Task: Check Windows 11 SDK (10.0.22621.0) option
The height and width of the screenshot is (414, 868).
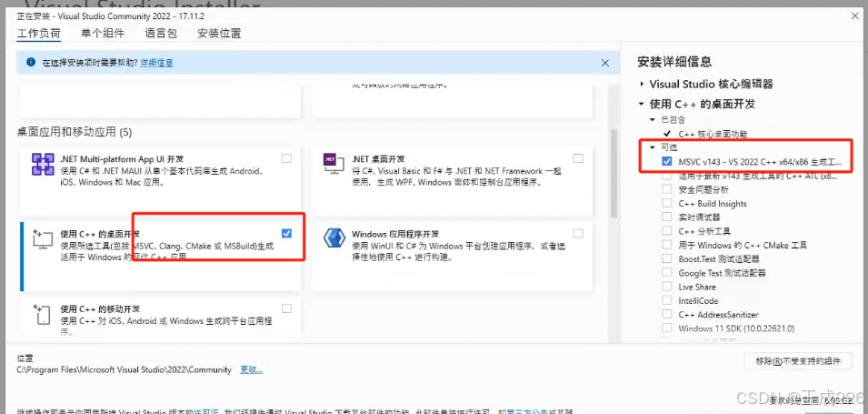Action: tap(667, 328)
